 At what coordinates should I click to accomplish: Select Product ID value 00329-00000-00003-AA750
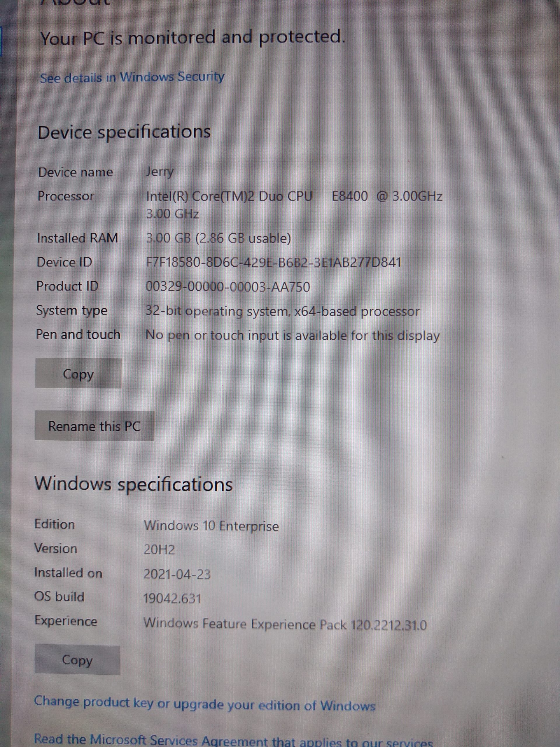[x=228, y=287]
